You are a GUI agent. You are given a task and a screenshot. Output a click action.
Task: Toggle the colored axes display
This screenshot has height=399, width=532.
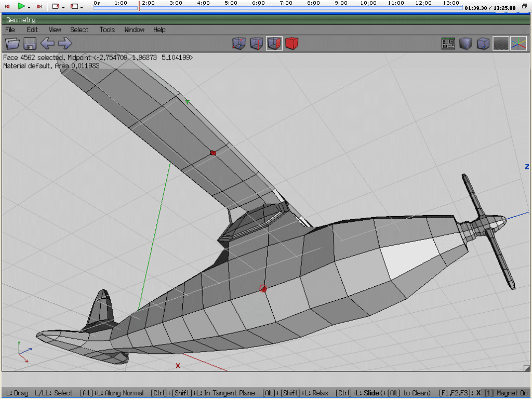518,44
